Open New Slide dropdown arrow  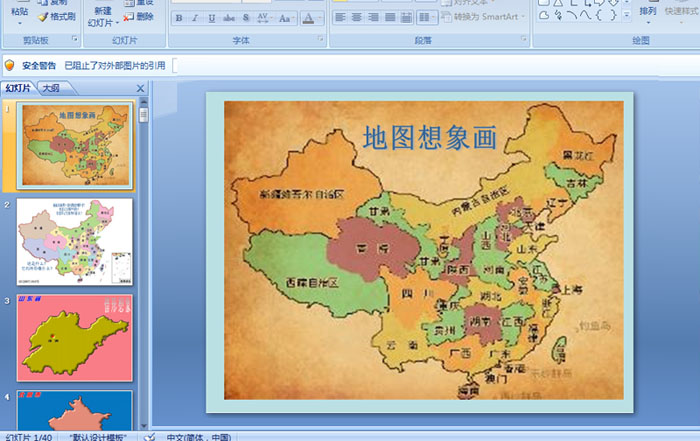point(117,22)
